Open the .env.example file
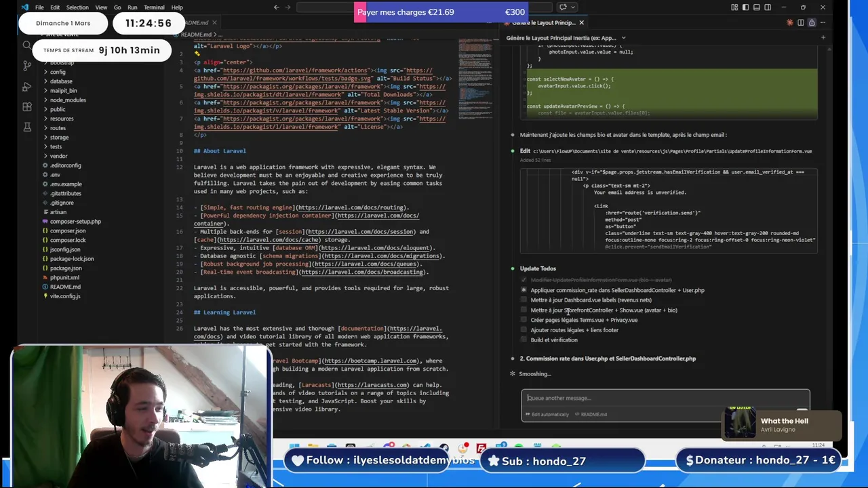The image size is (868, 488). (x=66, y=184)
